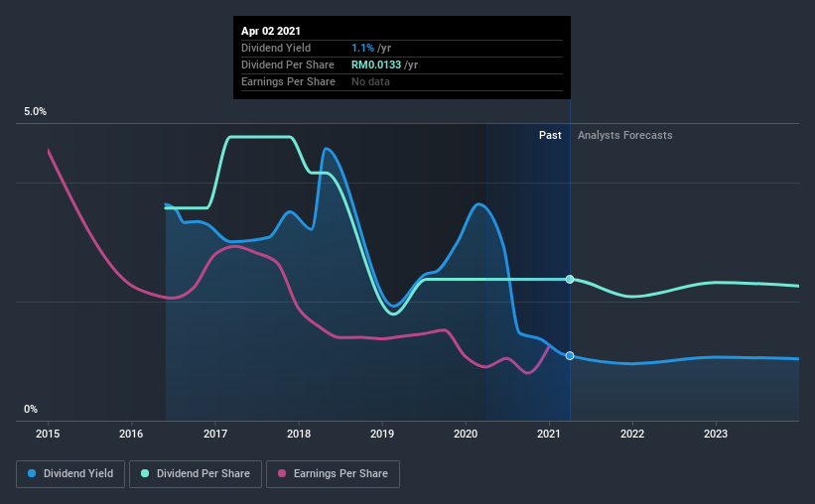Click the Analysts Forecasts label
The image size is (815, 504).
coord(624,135)
